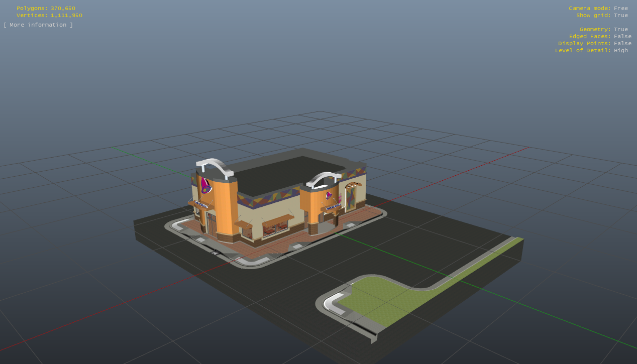This screenshot has height=364, width=637.
Task: Click the Polygons count readout
Action: point(46,8)
